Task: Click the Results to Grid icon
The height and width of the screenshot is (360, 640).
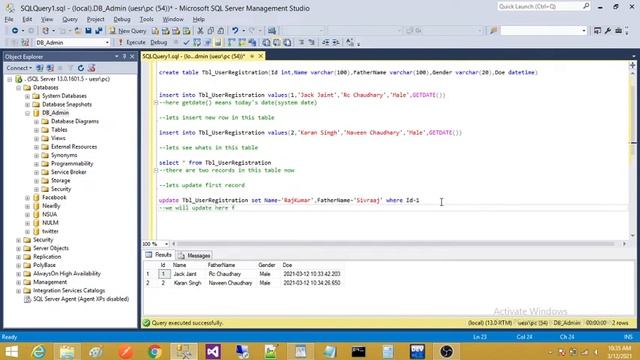Action: click(277, 42)
